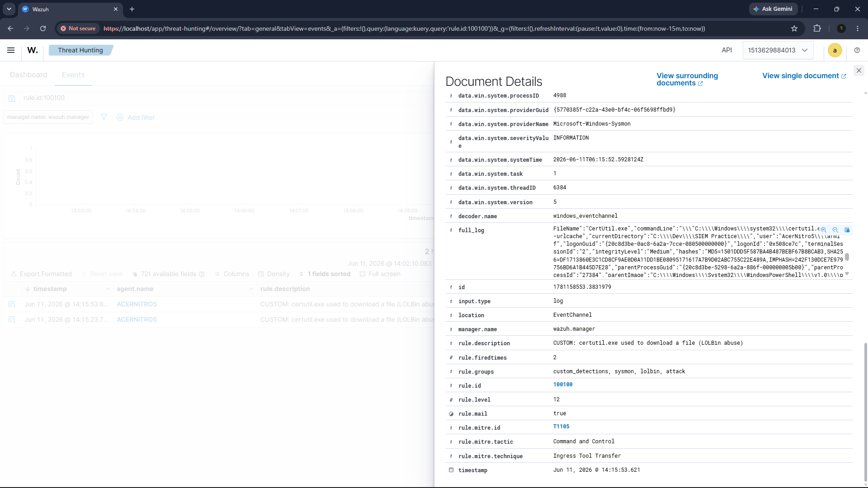Bookmark this page with the star icon
The image size is (868, 488).
pos(794,28)
